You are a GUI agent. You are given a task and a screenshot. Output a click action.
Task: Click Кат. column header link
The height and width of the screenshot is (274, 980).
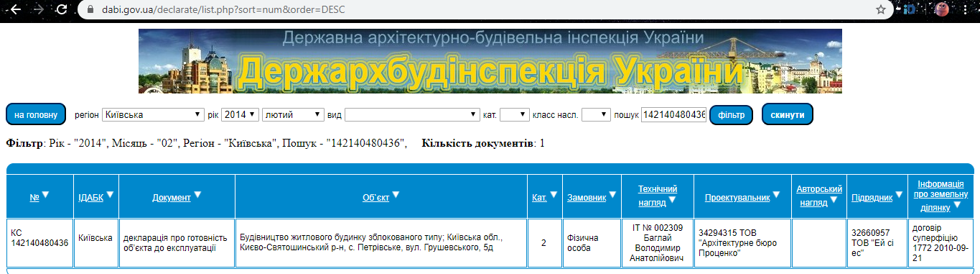[x=539, y=197]
